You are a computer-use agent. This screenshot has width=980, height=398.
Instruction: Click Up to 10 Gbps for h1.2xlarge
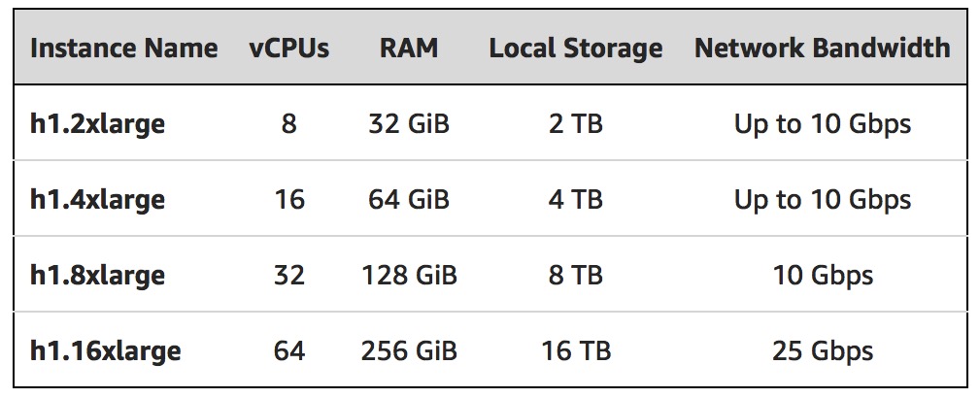(823, 124)
